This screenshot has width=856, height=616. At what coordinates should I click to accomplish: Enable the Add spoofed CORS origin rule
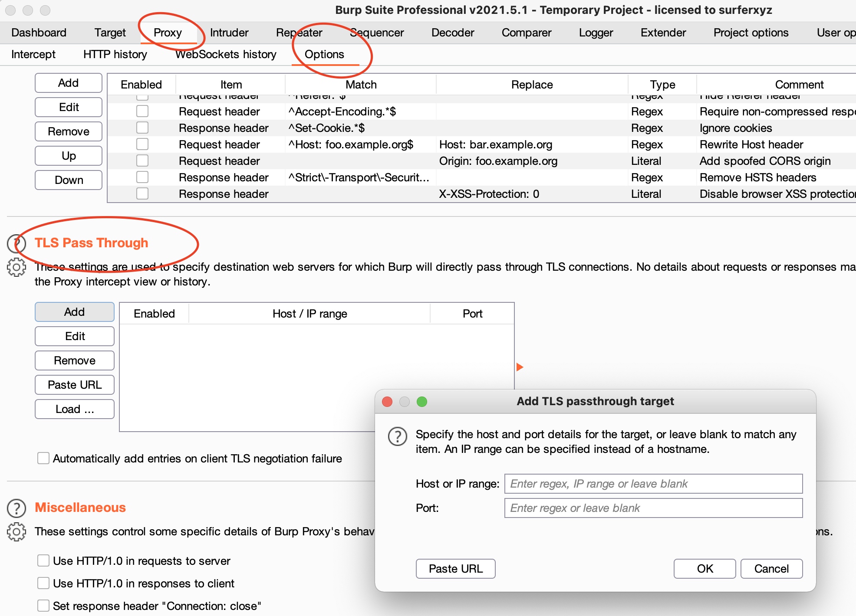(142, 161)
